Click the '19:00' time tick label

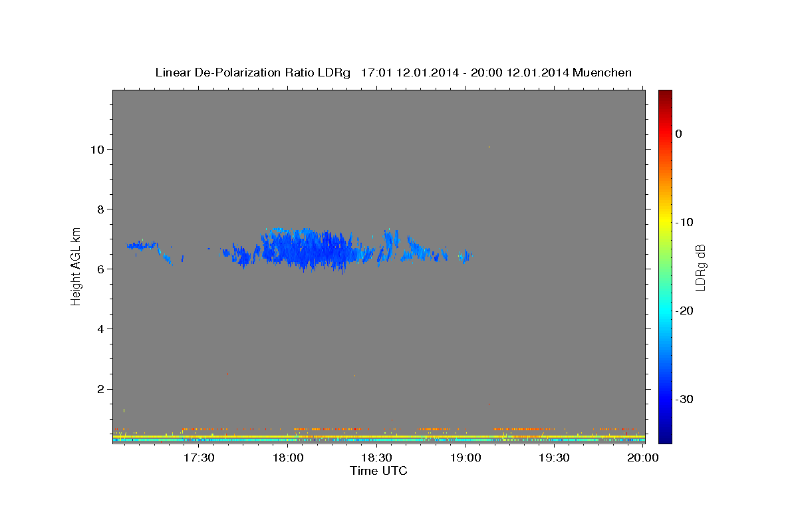click(x=465, y=458)
